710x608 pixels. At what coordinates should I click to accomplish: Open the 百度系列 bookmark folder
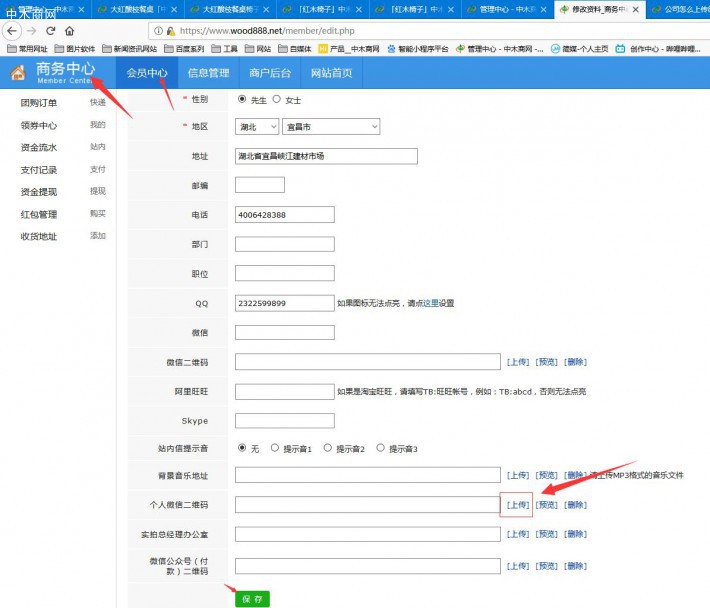click(184, 49)
